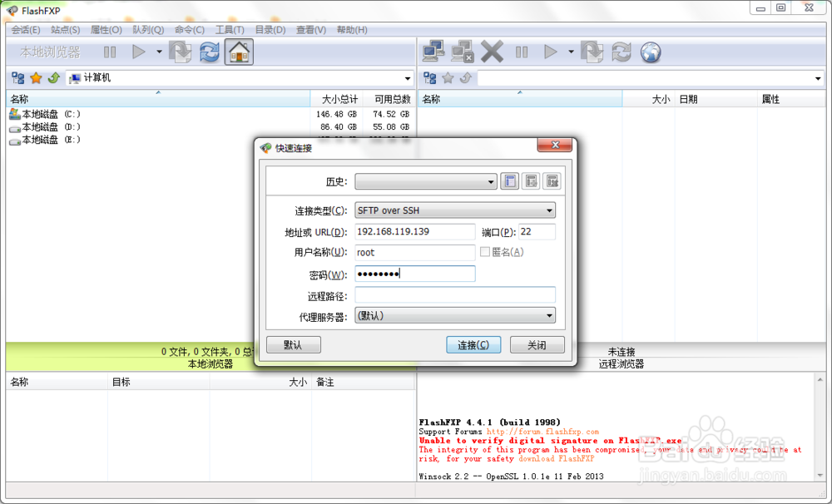Click the local parent directory arrow icon
Screen dimensions: 832x504
pyautogui.click(x=53, y=78)
